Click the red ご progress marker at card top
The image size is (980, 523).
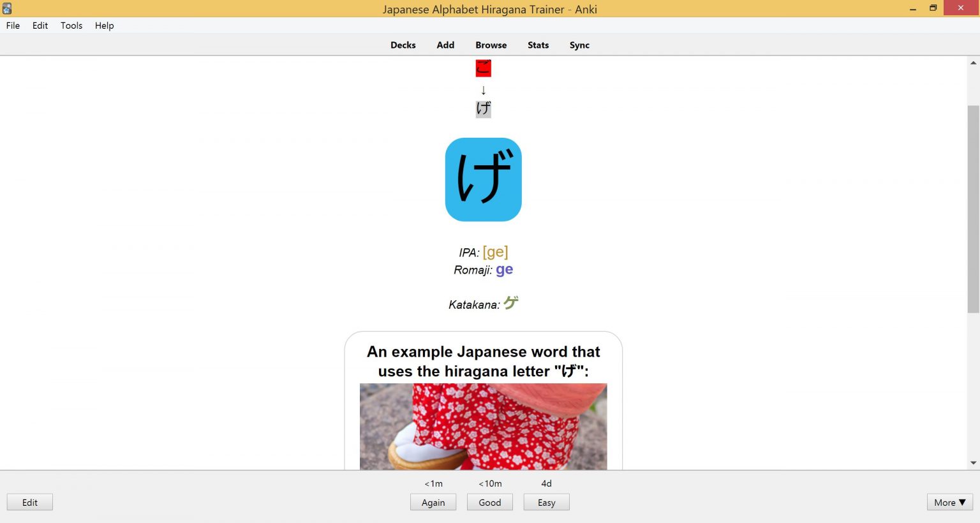point(483,68)
